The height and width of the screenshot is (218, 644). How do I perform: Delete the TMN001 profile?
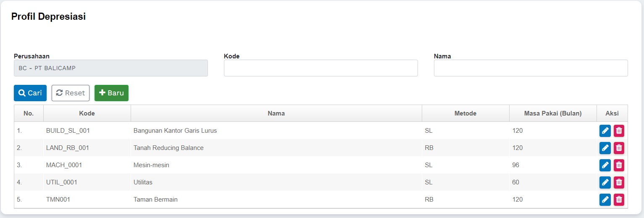619,200
